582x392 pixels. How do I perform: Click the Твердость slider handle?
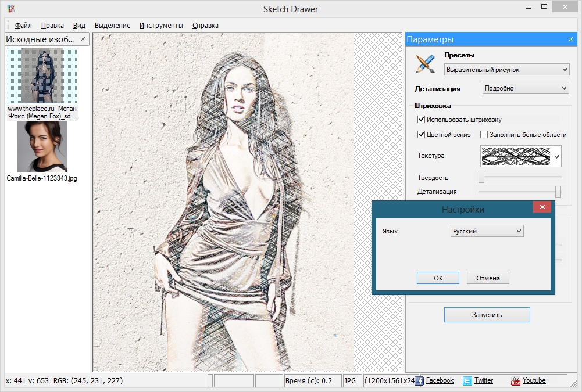click(x=481, y=177)
